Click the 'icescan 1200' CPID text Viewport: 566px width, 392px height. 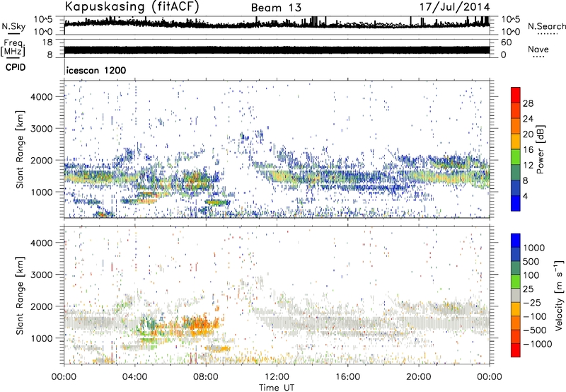96,70
